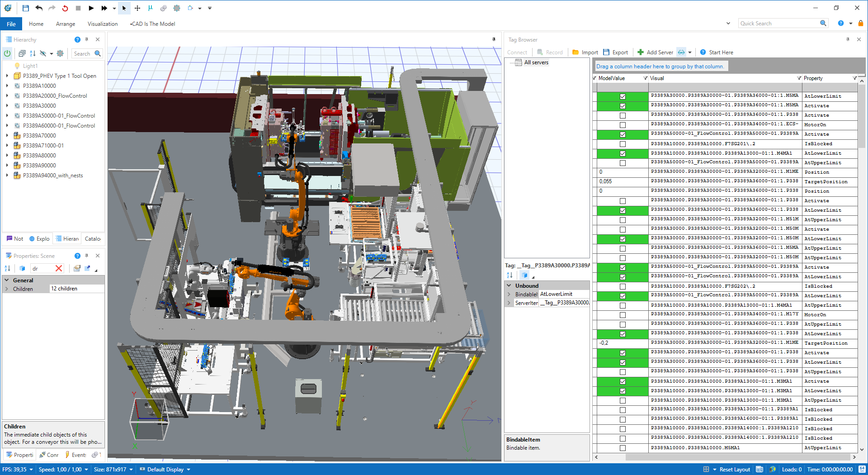Screen dimensions: 868x475
Task: Open the Visualization ribbon tab
Action: 103,24
